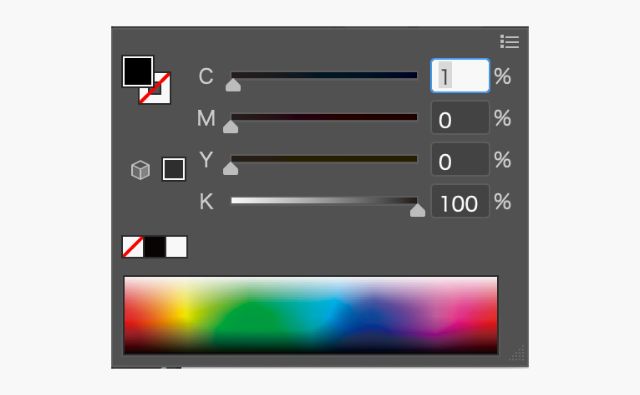
Task: Pick yellow from the color spectrum bar
Action: (x=184, y=313)
